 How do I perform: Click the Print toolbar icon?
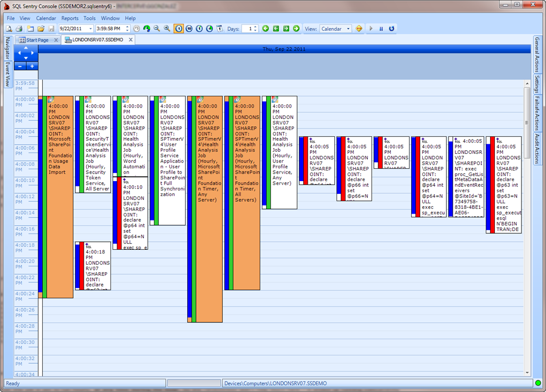tap(19, 29)
